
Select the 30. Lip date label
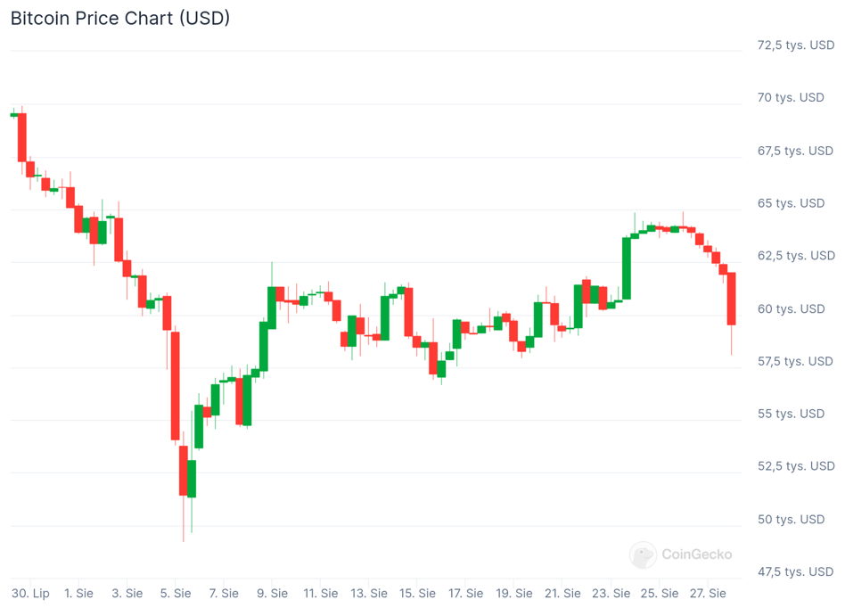click(x=30, y=593)
